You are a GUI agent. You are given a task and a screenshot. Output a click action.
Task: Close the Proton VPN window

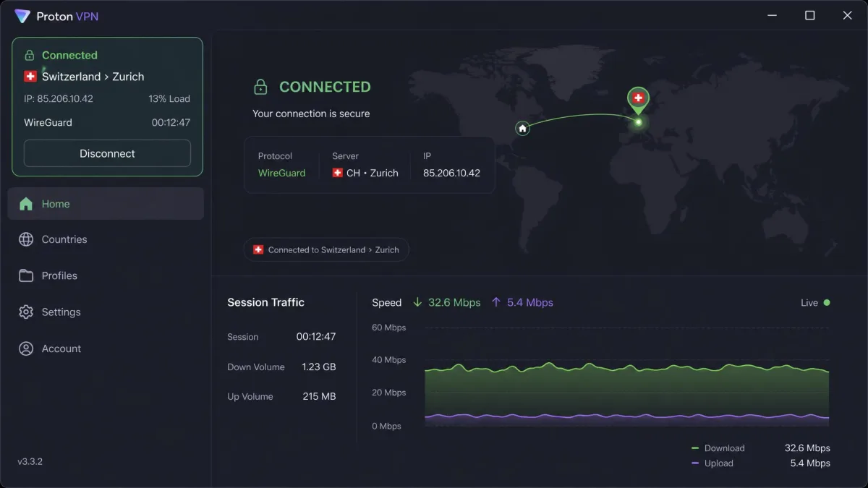[x=848, y=15]
